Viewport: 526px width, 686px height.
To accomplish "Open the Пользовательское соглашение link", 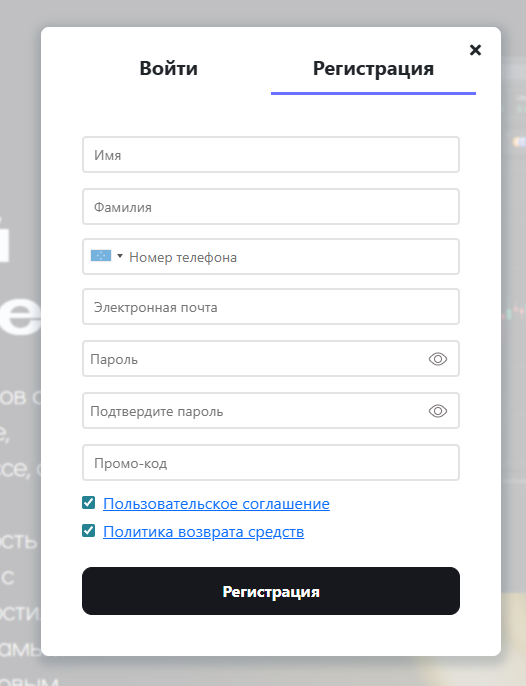I will point(216,504).
